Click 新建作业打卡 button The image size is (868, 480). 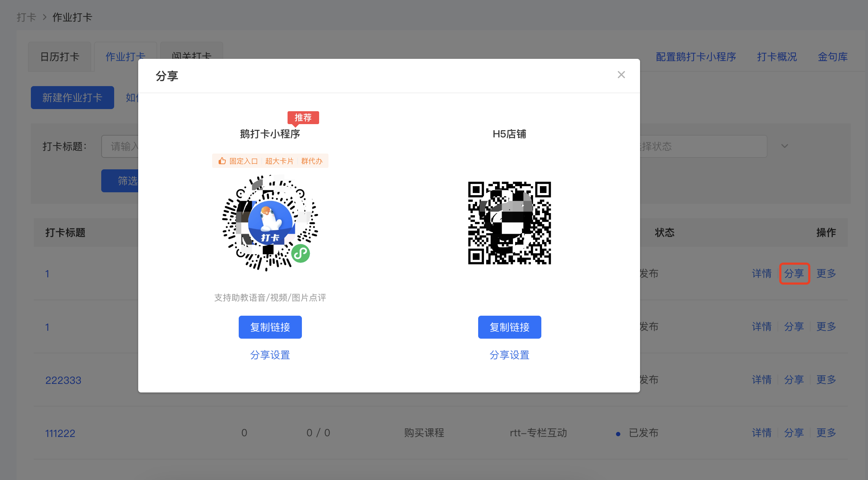[73, 98]
